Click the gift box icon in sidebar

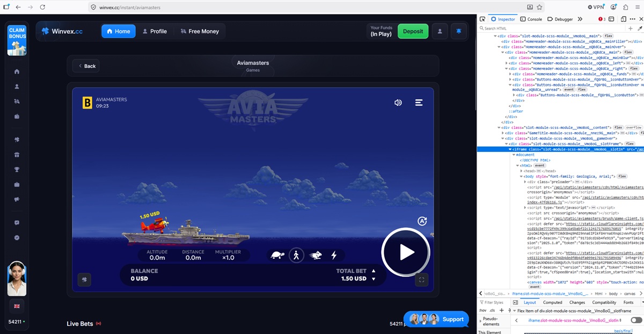(17, 155)
